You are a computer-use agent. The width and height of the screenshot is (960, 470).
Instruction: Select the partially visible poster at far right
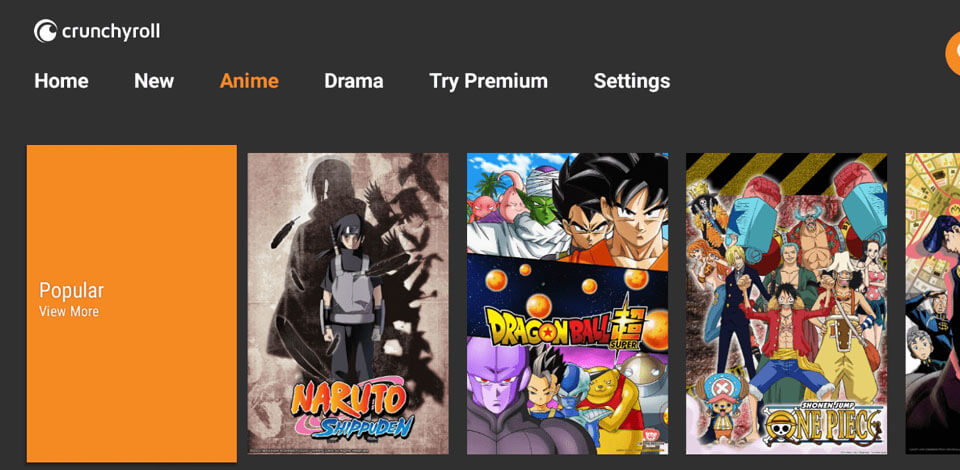[932, 304]
